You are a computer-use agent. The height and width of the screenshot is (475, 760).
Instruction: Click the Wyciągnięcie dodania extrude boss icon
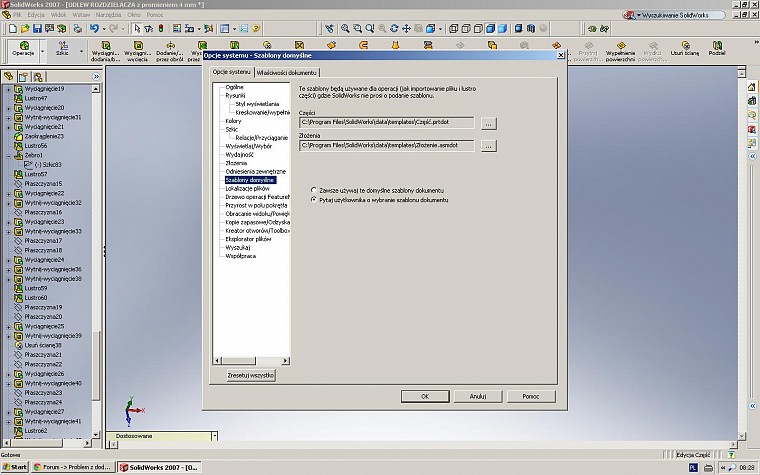106,51
